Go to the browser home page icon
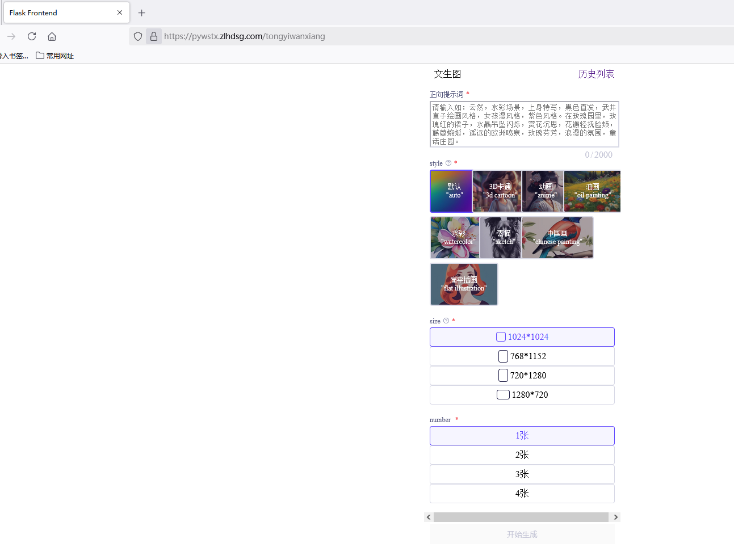734x560 pixels. coord(52,36)
